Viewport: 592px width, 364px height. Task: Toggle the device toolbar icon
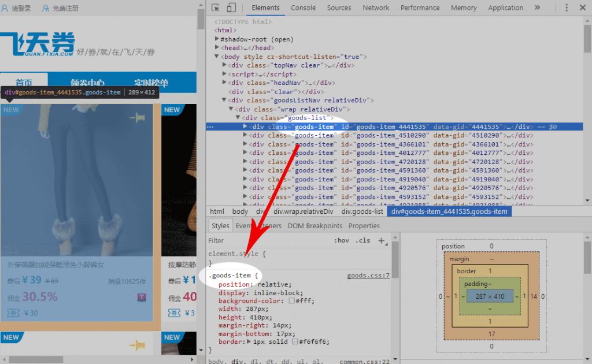[x=231, y=8]
